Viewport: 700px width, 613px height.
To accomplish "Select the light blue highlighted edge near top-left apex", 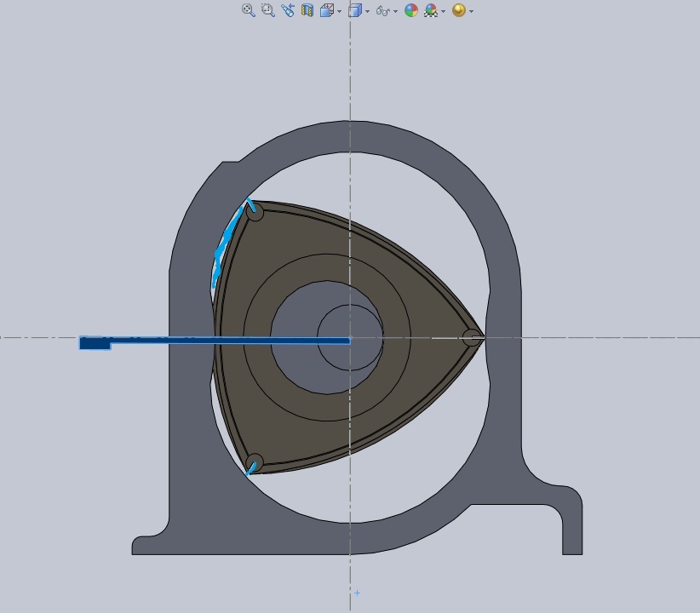I will (x=225, y=247).
